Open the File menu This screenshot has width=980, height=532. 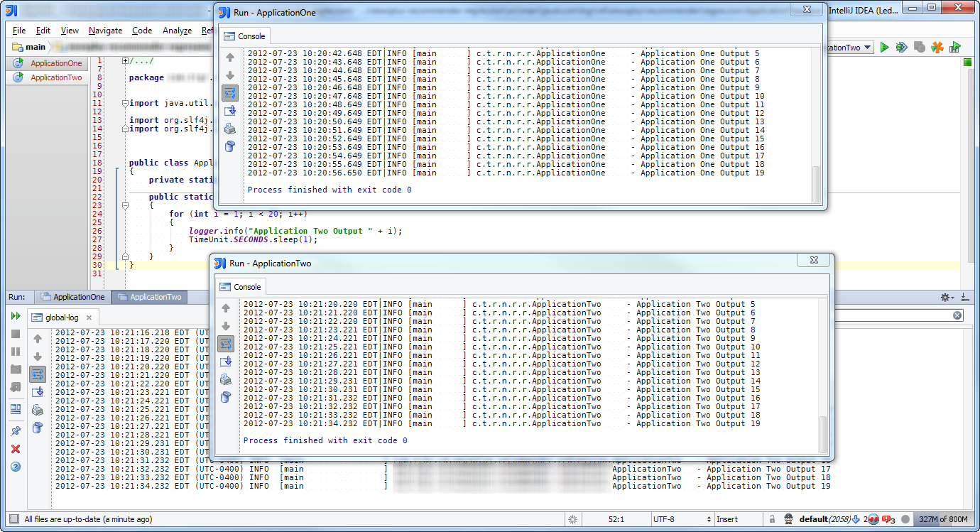point(19,31)
